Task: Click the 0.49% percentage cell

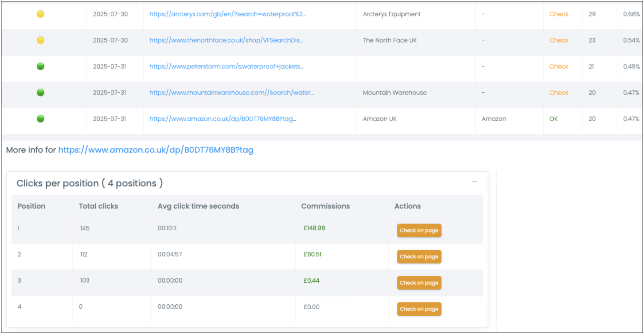Action: 631,66
